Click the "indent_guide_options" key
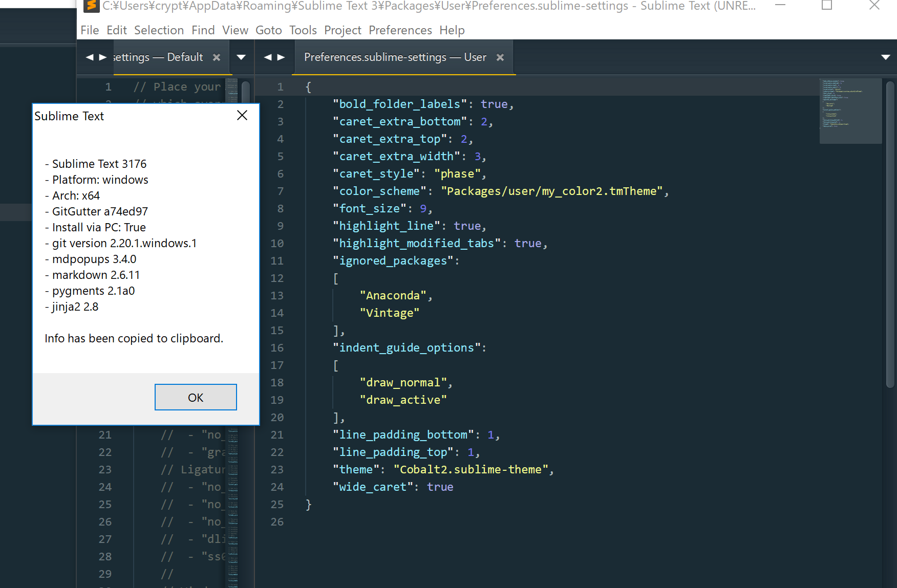 (407, 347)
